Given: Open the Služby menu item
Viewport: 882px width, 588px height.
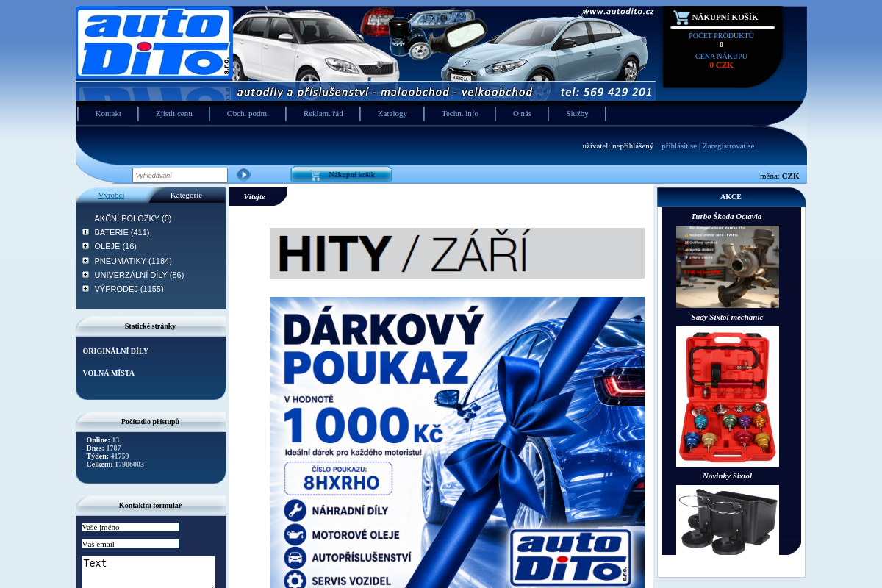Looking at the screenshot, I should pyautogui.click(x=578, y=113).
